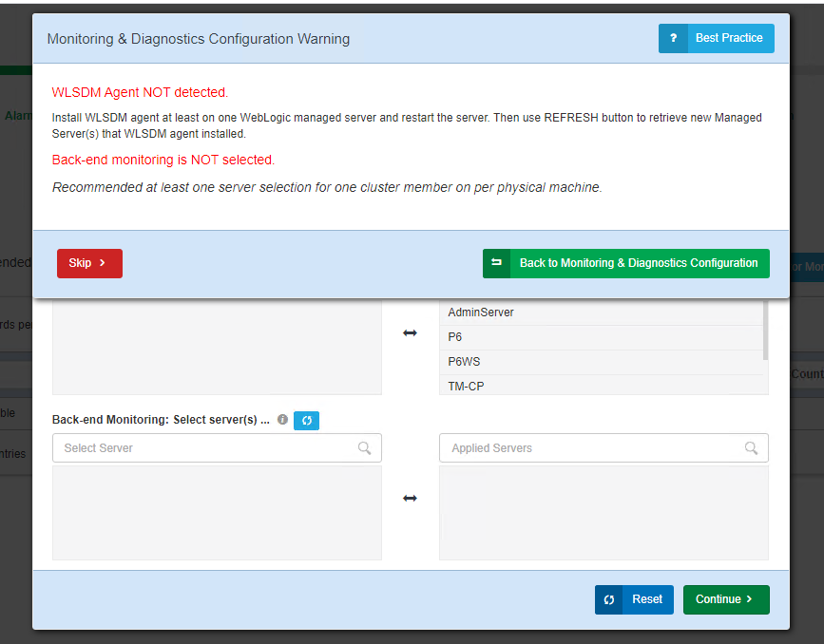824x644 pixels.
Task: Select the P6 server row
Action: tap(602, 337)
